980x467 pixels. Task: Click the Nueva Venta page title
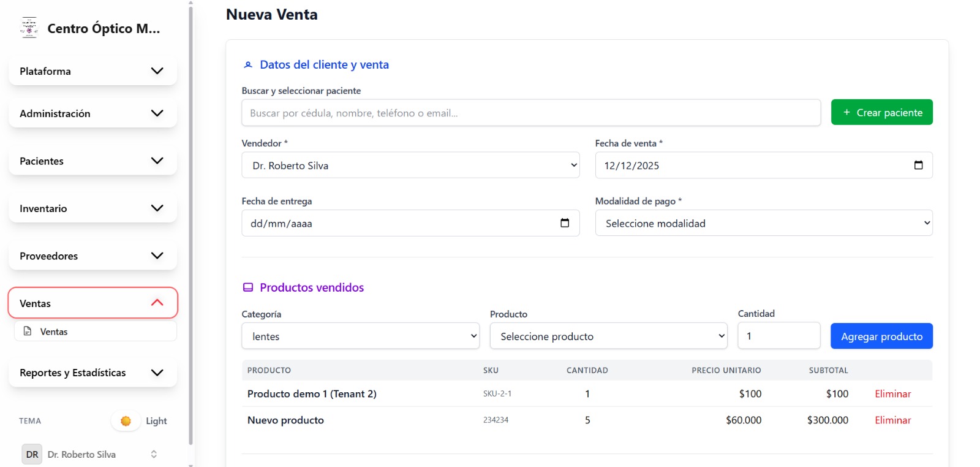point(271,15)
